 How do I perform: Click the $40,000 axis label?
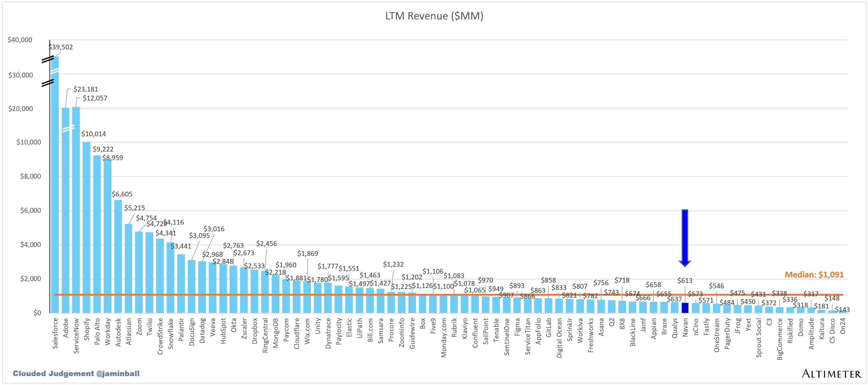(x=20, y=40)
